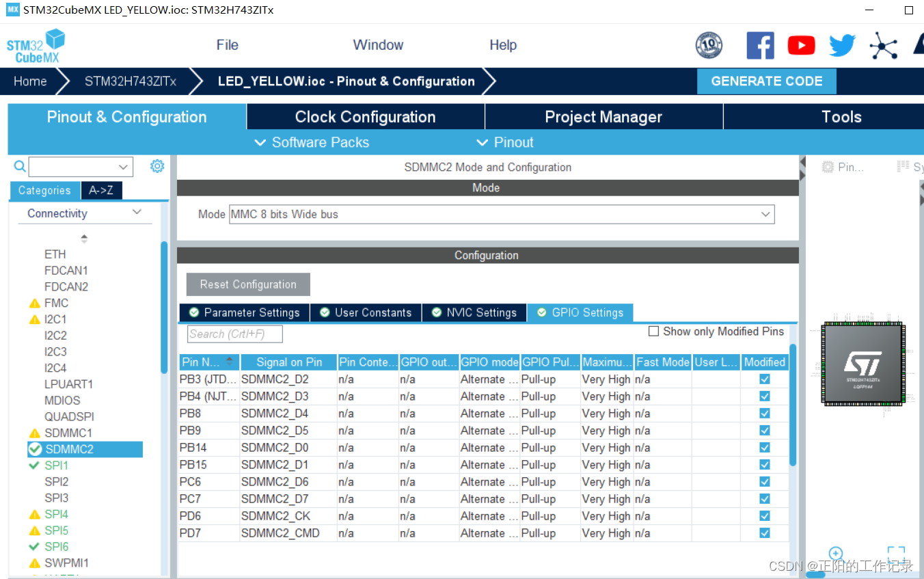Expand the Pinout dropdown menu
Screen dimensions: 924x579
(x=505, y=142)
